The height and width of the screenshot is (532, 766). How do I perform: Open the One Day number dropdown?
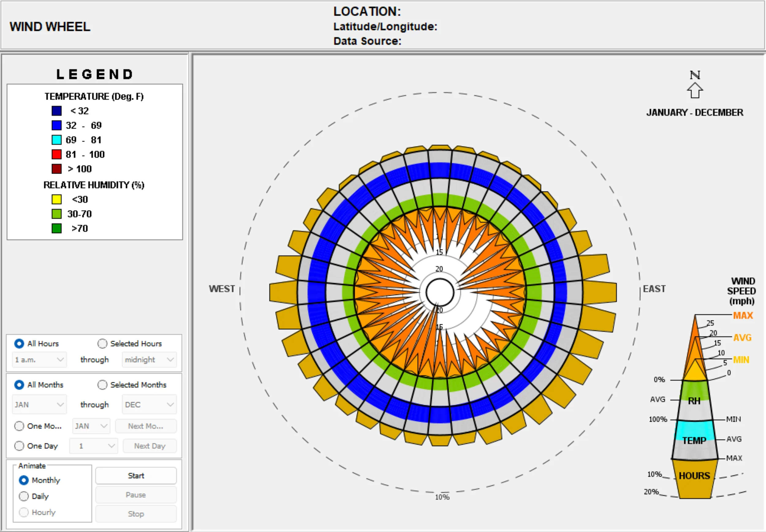[93, 446]
